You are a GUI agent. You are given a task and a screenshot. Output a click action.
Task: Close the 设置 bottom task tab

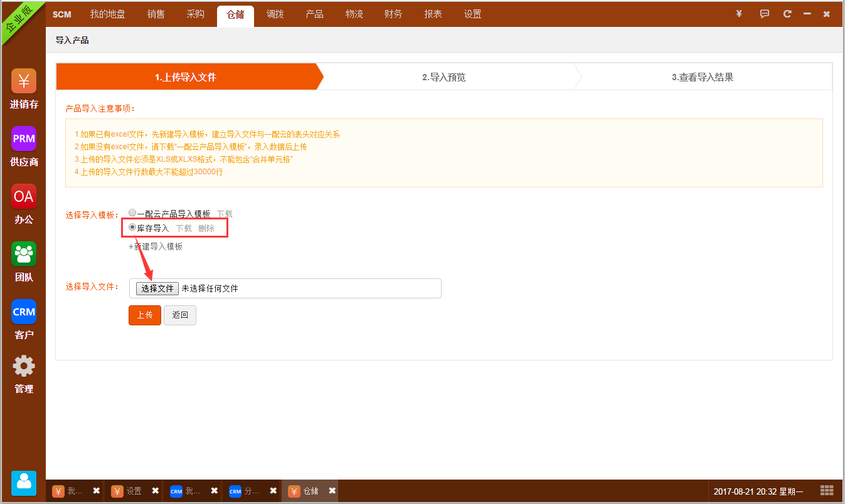pos(156,491)
